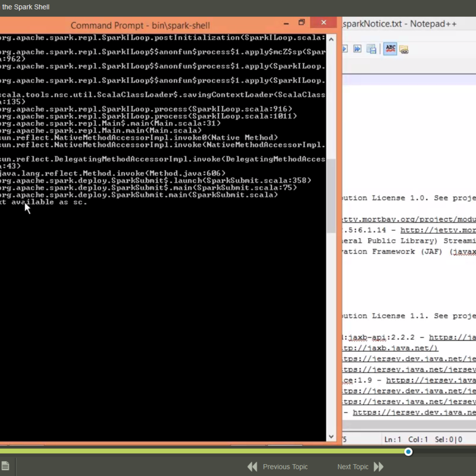Click the Notepad++ horizontal scrollbar
Image resolution: width=476 pixels, height=476 pixels.
(x=409, y=425)
